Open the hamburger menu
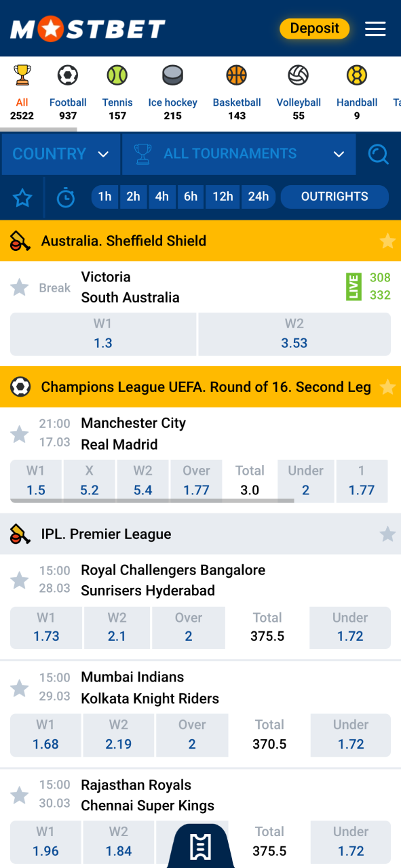The height and width of the screenshot is (868, 401). pos(375,28)
